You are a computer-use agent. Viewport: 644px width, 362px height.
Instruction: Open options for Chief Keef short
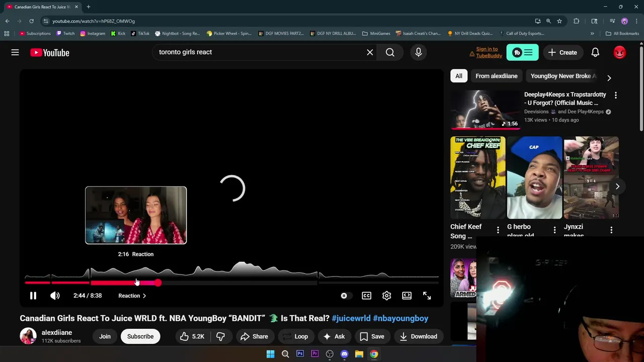click(498, 230)
